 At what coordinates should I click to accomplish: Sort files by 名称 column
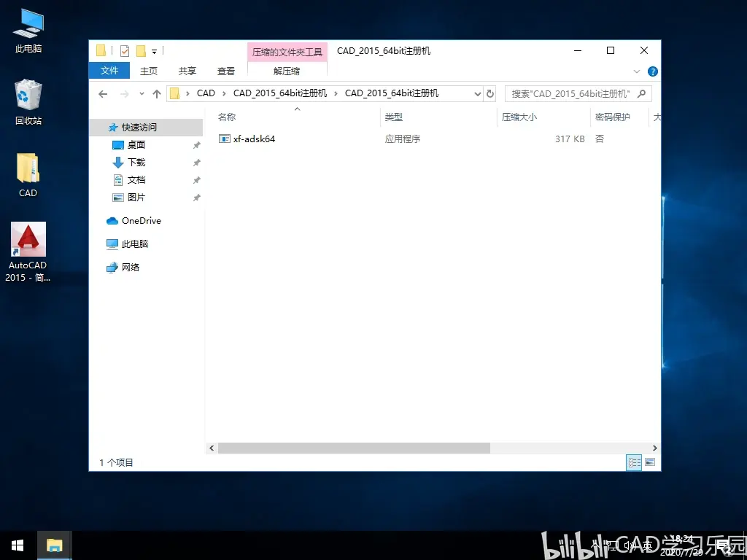point(227,117)
